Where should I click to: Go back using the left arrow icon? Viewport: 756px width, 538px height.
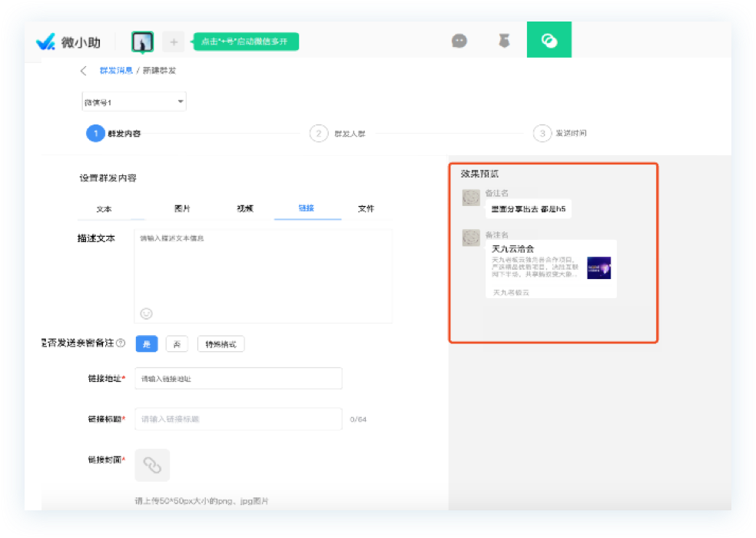[84, 71]
